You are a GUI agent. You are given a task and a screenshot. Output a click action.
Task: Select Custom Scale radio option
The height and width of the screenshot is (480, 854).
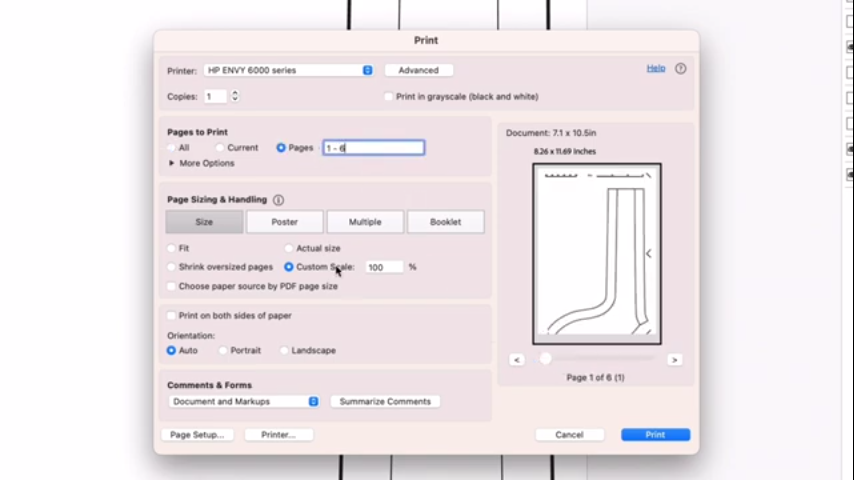click(289, 267)
